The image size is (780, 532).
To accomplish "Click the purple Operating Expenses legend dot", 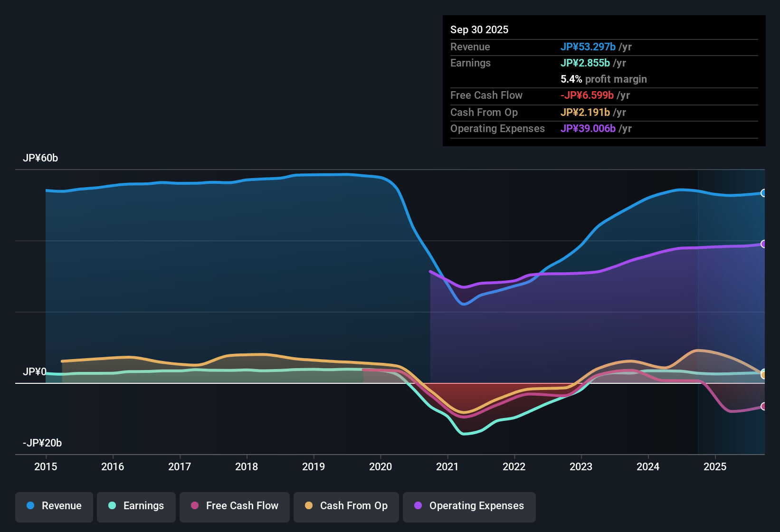I will (x=418, y=506).
